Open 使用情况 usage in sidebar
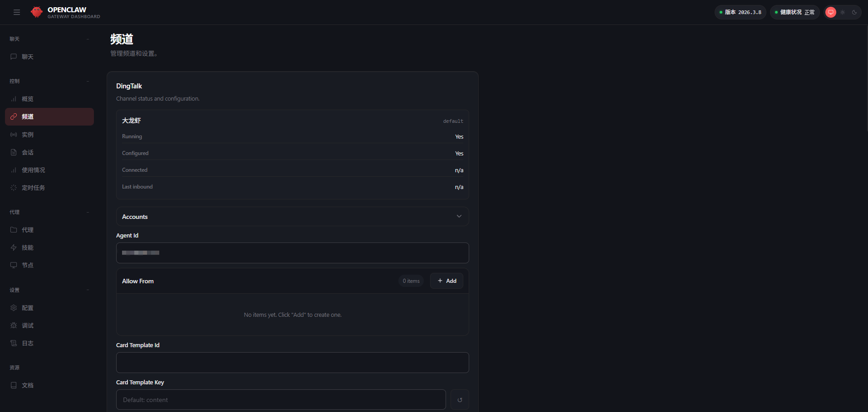Image resolution: width=868 pixels, height=412 pixels. tap(49, 170)
